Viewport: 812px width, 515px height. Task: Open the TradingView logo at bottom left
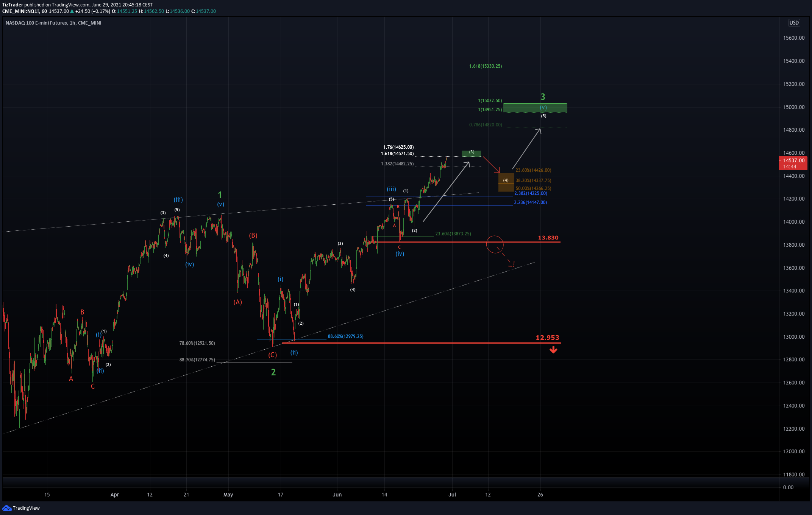(21, 508)
